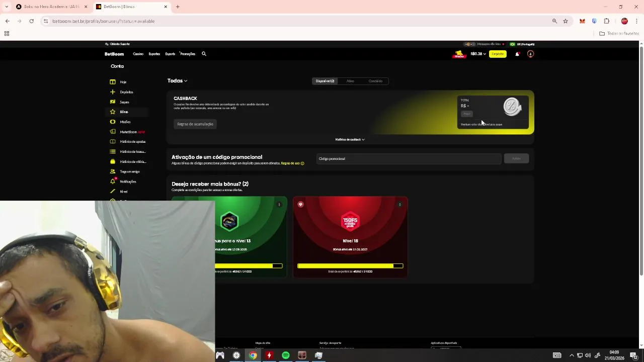Open the Promoções menu item
644x362 pixels.
coord(188,54)
